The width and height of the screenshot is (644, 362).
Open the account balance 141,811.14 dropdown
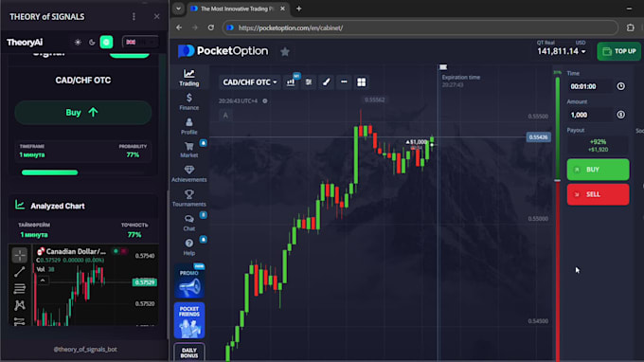[x=561, y=51]
